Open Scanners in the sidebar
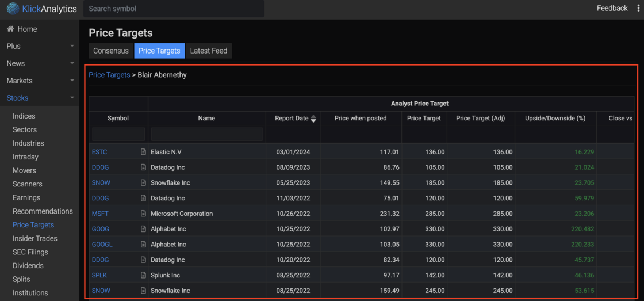 pos(28,184)
